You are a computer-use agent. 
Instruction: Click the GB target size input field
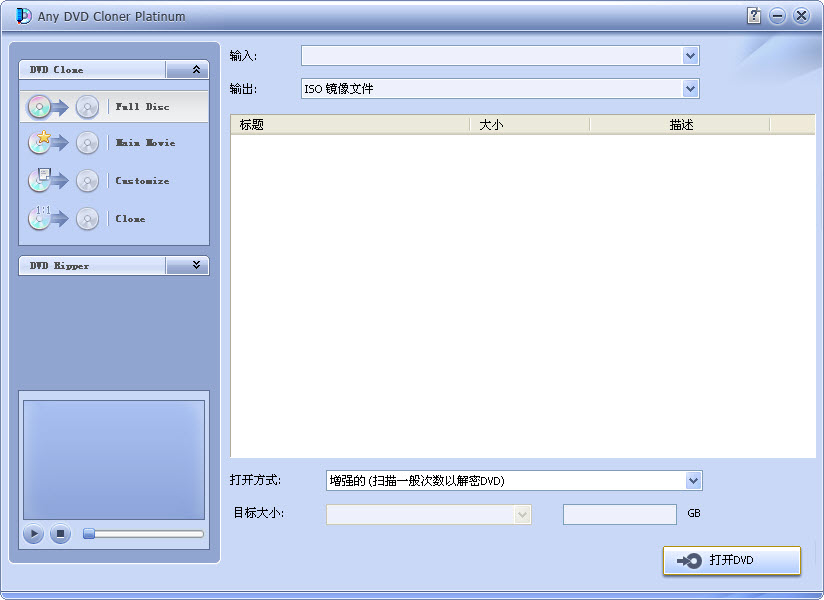[620, 514]
